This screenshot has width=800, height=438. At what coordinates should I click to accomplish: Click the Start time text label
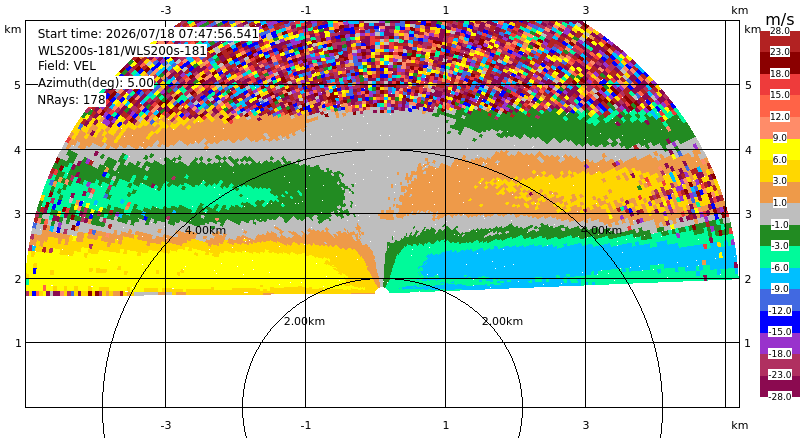(x=148, y=34)
